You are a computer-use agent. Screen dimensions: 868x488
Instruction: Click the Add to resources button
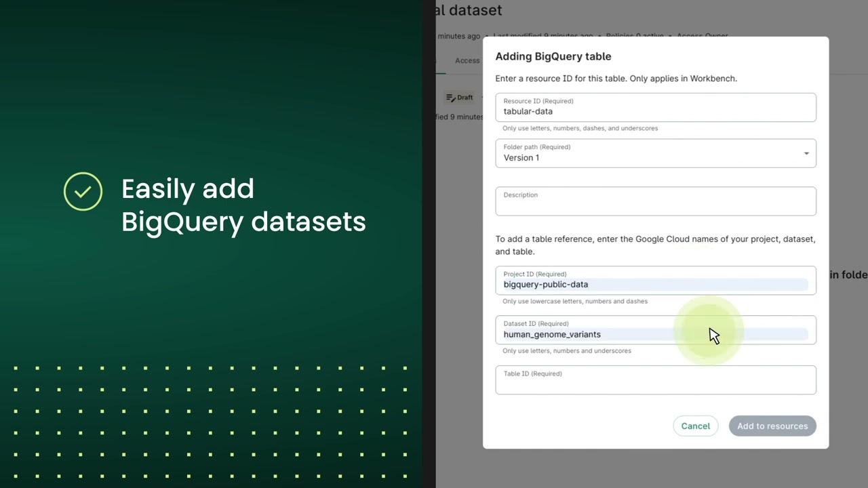tap(772, 426)
